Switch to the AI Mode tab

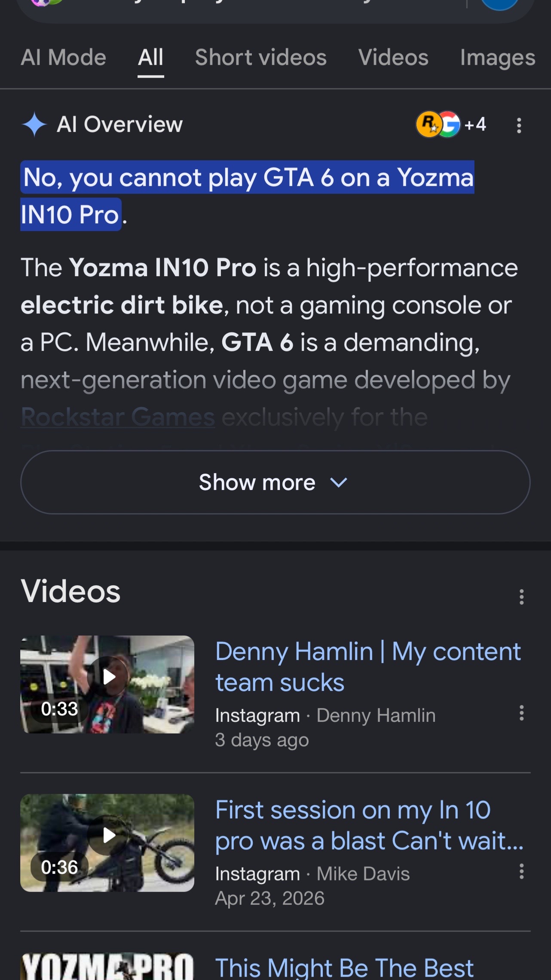(x=64, y=58)
